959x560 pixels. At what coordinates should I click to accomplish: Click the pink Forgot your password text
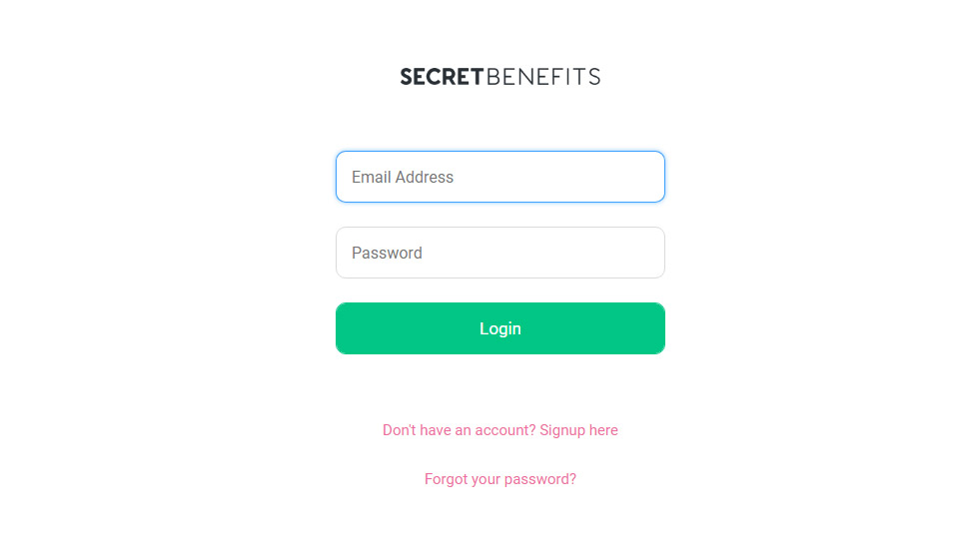[499, 479]
